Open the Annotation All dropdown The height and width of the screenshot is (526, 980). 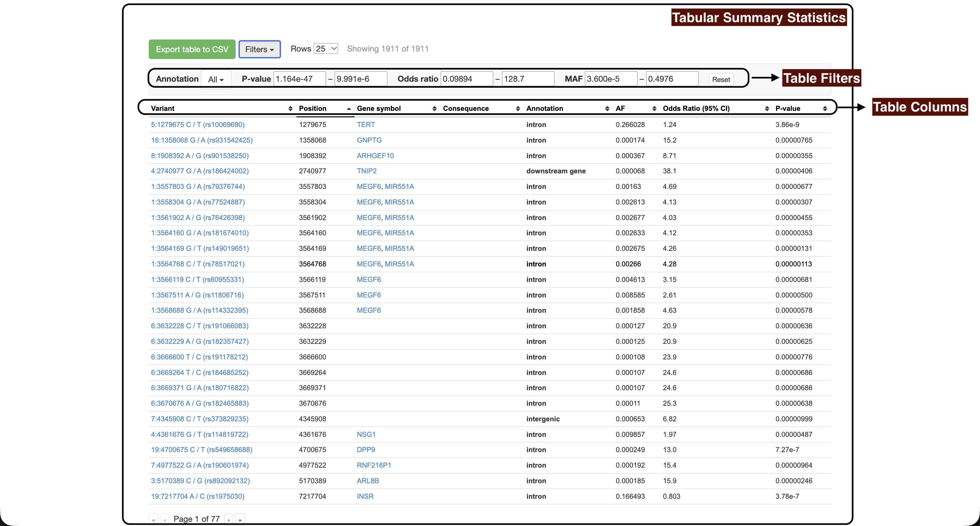(216, 79)
